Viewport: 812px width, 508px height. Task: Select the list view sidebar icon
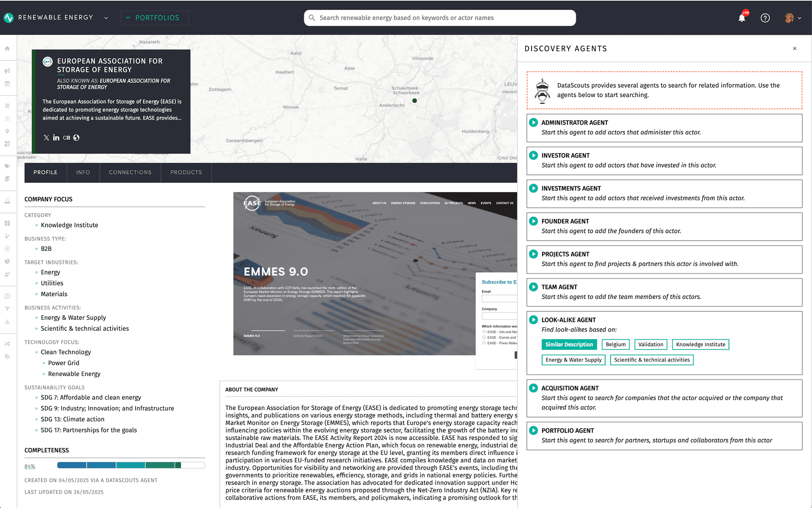pos(7,106)
